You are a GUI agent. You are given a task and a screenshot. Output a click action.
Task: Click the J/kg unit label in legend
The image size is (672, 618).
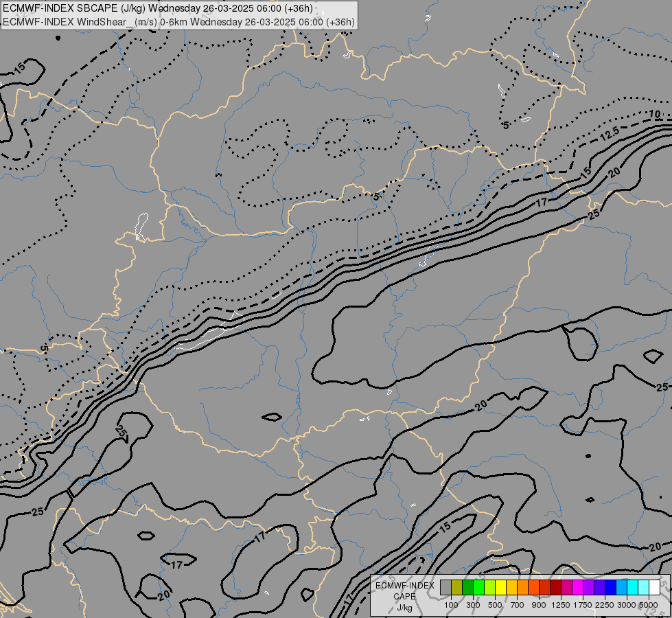(404, 608)
